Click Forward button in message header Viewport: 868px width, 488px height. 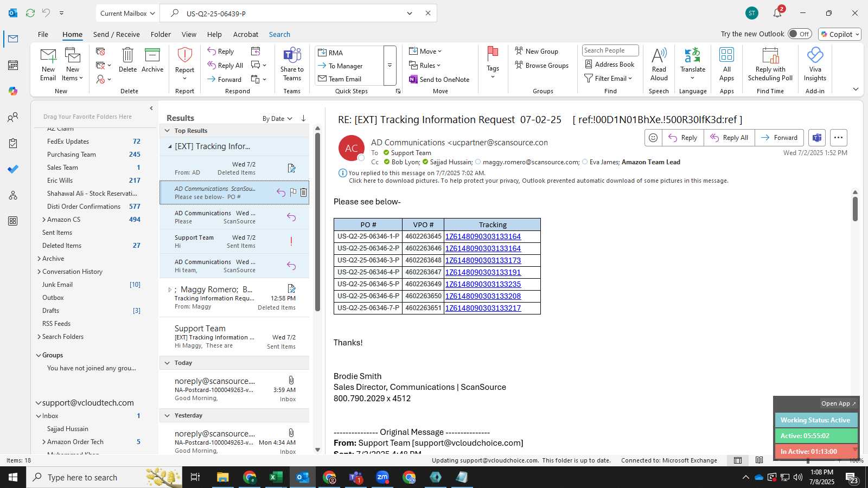click(x=779, y=138)
